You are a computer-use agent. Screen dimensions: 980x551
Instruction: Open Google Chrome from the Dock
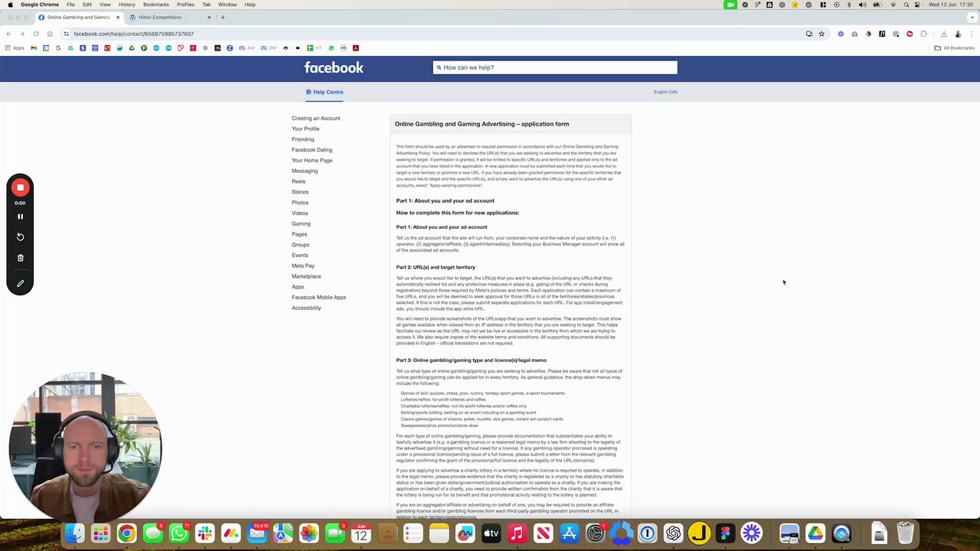[x=126, y=533]
